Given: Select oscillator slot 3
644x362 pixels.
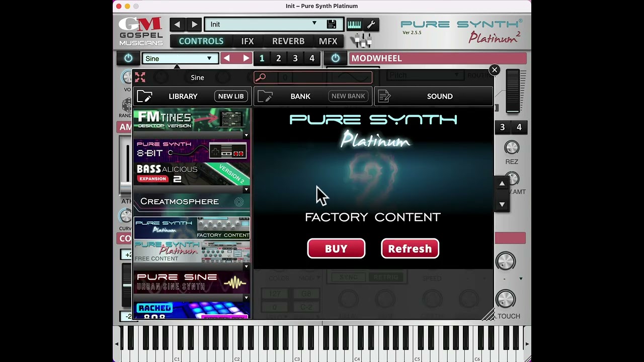Looking at the screenshot, I should coord(295,58).
